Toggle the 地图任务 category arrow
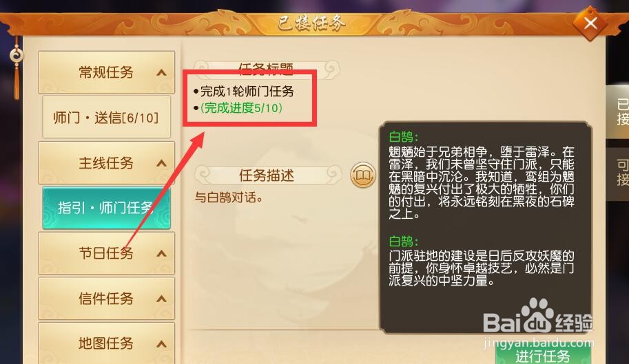Image resolution: width=629 pixels, height=364 pixels. coord(161,344)
